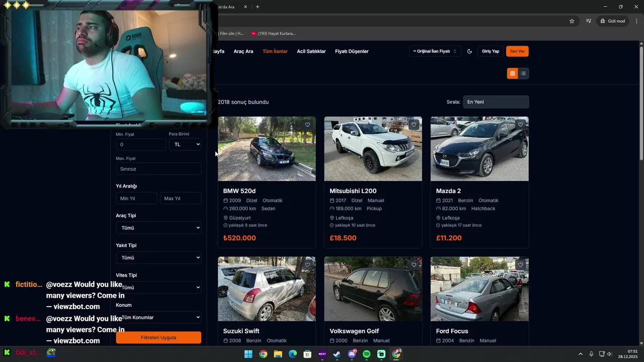Favorite the Mazda 2 listing heart icon
This screenshot has width=644, height=362.
520,125
